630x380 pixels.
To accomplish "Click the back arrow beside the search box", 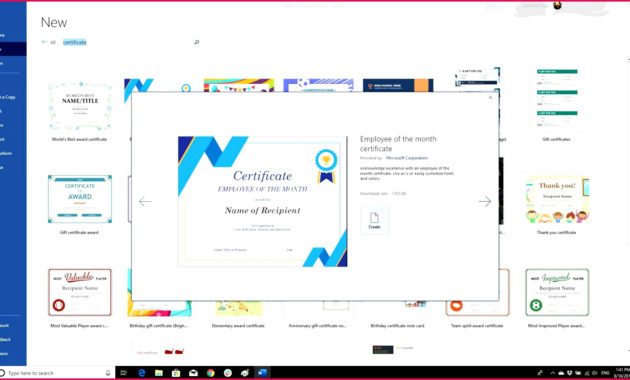I will (x=44, y=42).
